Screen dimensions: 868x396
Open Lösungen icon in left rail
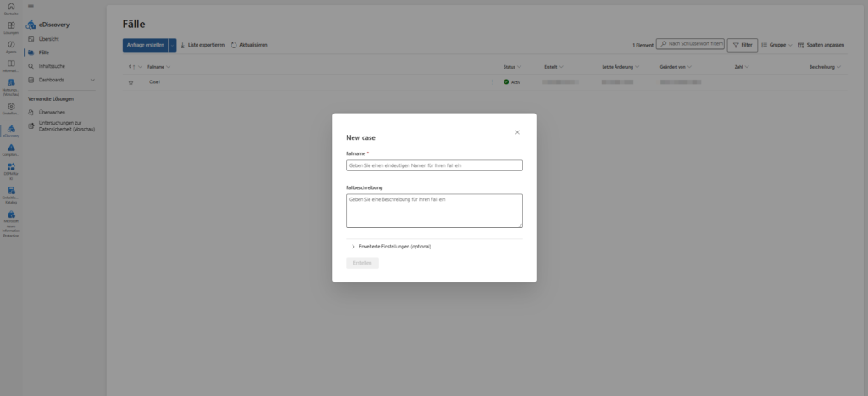tap(11, 25)
